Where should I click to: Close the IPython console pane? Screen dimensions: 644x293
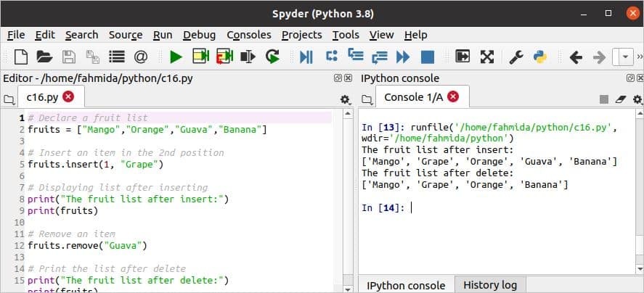pos(640,78)
